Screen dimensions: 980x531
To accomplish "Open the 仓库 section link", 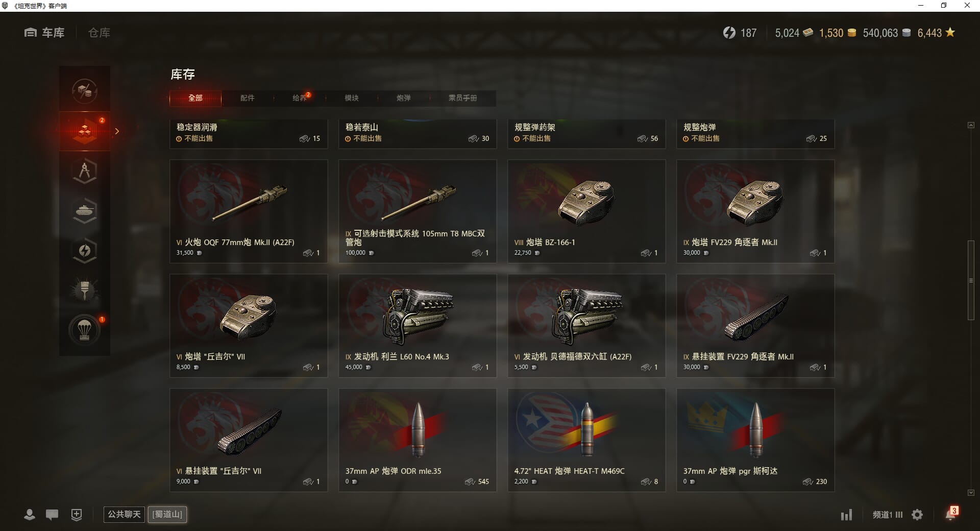I will (99, 33).
